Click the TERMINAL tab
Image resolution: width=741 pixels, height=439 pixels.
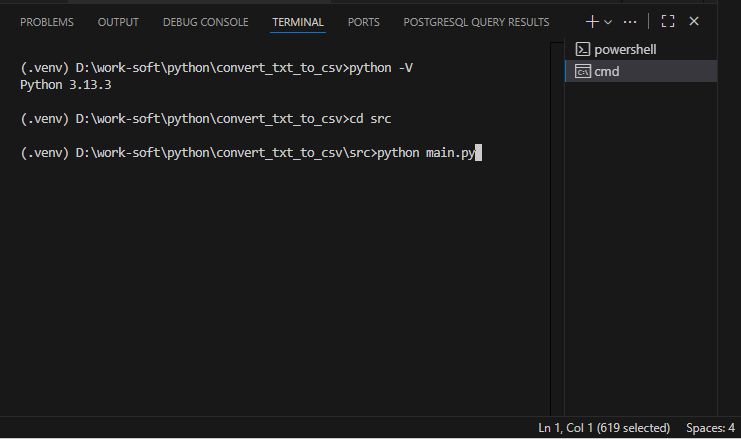(x=298, y=22)
